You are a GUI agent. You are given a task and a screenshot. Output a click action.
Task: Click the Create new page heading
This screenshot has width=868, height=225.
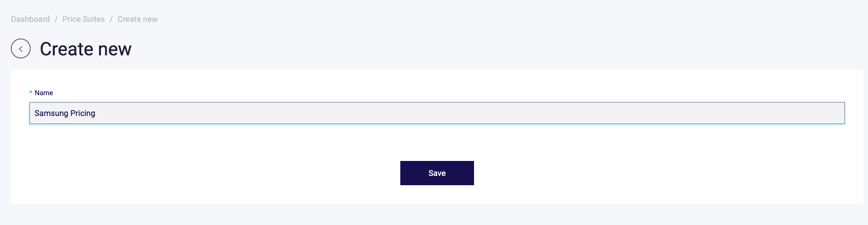pyautogui.click(x=86, y=49)
